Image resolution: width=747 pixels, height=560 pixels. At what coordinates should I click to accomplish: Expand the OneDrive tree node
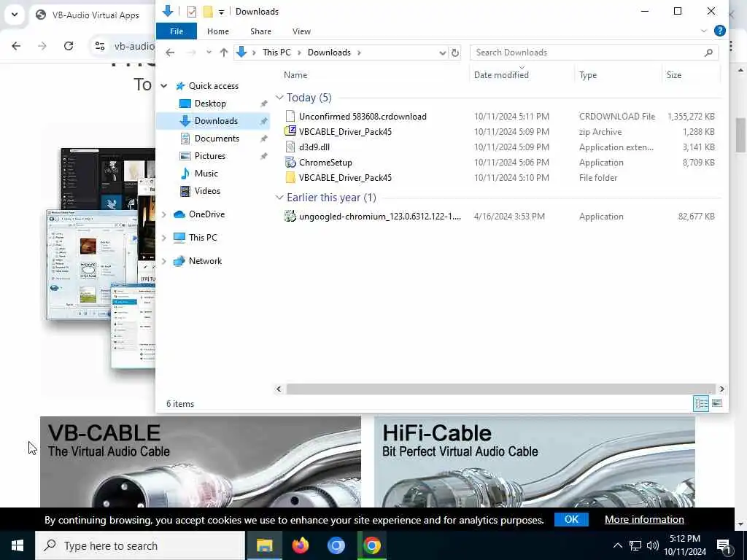click(x=164, y=215)
